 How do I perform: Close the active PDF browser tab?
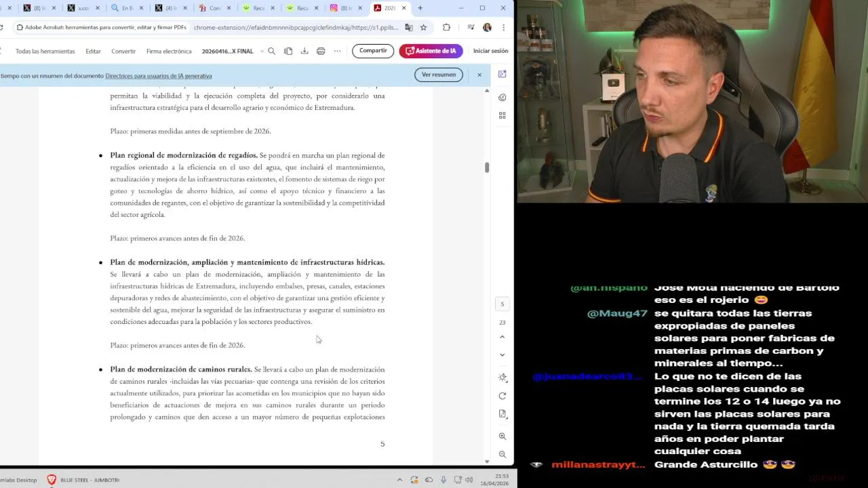[x=403, y=8]
